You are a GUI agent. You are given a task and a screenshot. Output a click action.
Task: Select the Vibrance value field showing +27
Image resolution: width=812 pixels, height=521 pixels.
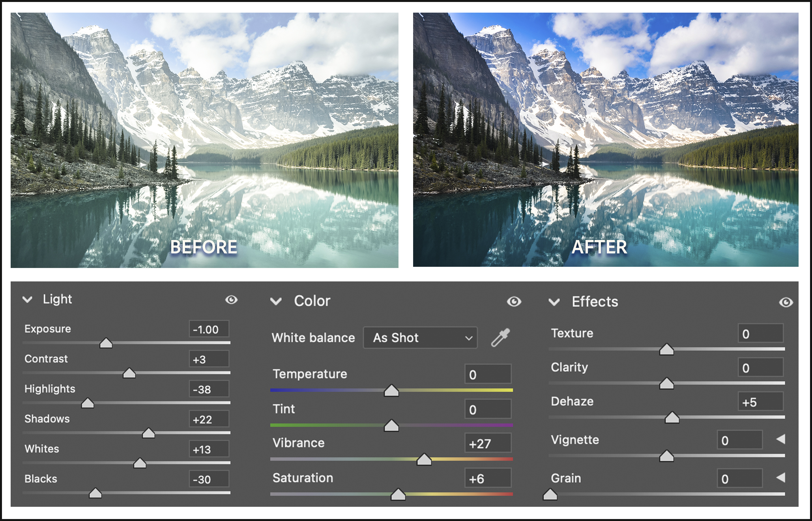coord(488,442)
